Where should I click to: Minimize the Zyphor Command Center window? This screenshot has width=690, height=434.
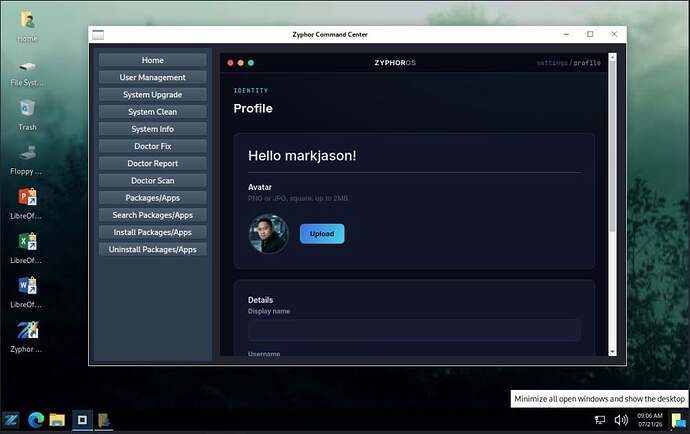click(566, 34)
